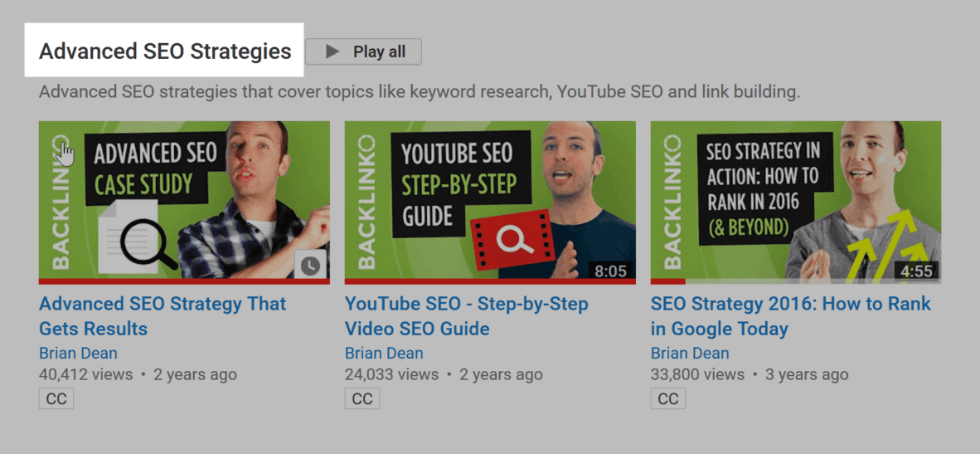Screen dimensions: 980x454
Task: Open YouTube SEO Step-by-Step Video SEO Guide
Action: [x=466, y=315]
